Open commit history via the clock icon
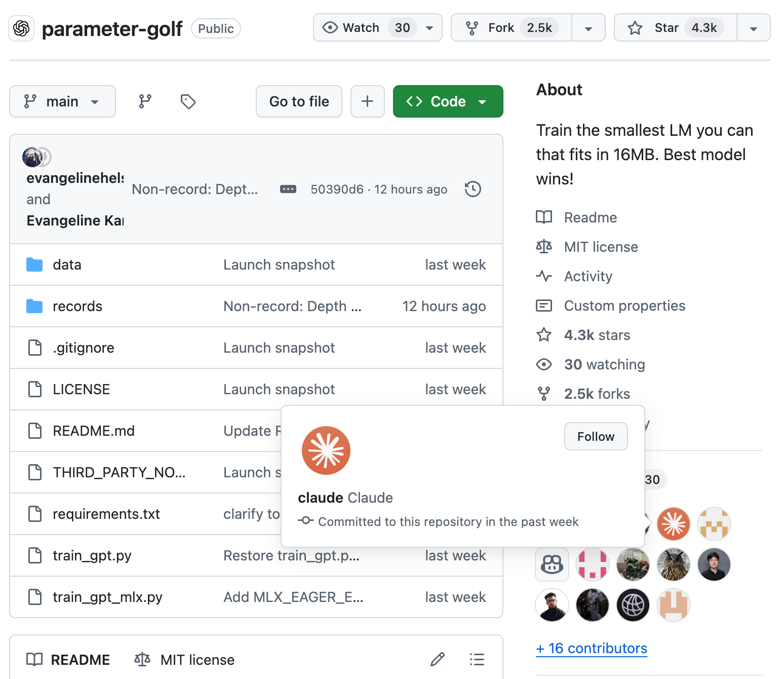This screenshot has width=784, height=679. (x=473, y=188)
